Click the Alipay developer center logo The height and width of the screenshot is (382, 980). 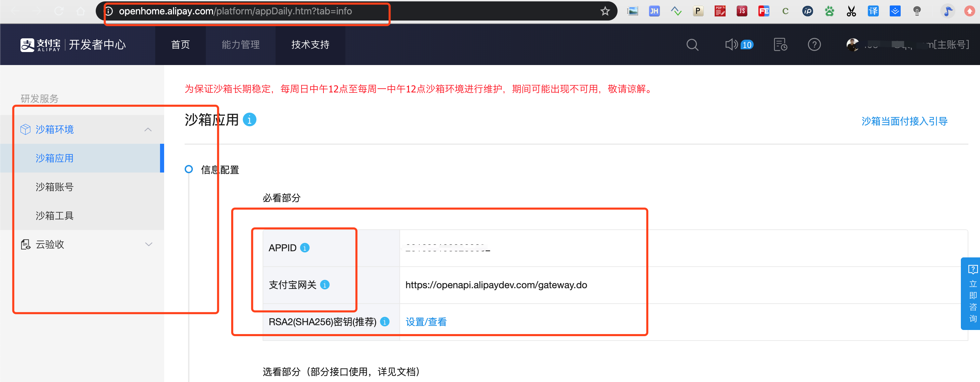(73, 44)
